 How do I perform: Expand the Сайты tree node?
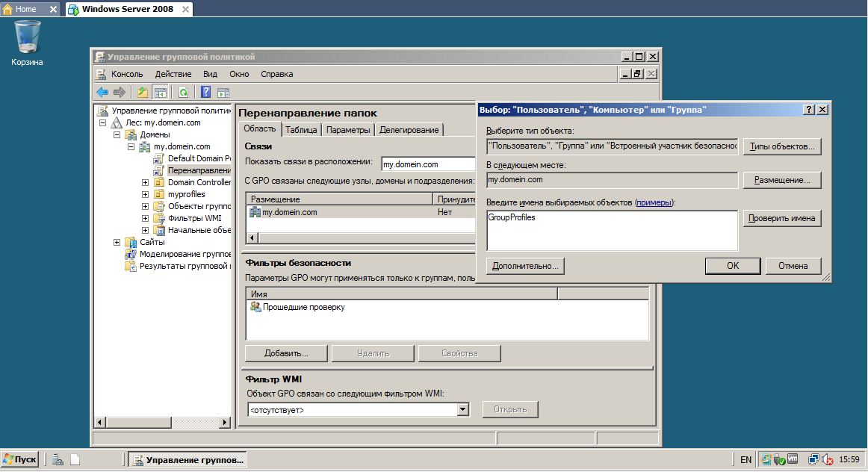click(x=117, y=242)
